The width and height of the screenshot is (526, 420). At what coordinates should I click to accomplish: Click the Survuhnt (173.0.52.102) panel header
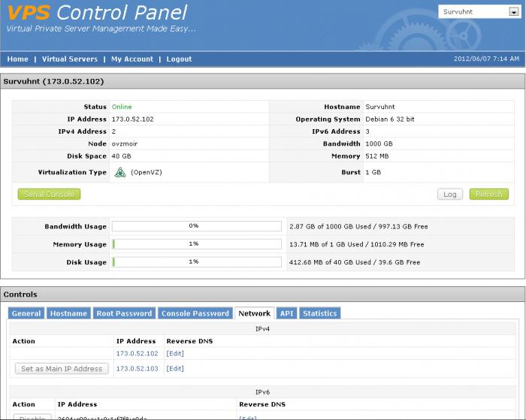[263, 81]
